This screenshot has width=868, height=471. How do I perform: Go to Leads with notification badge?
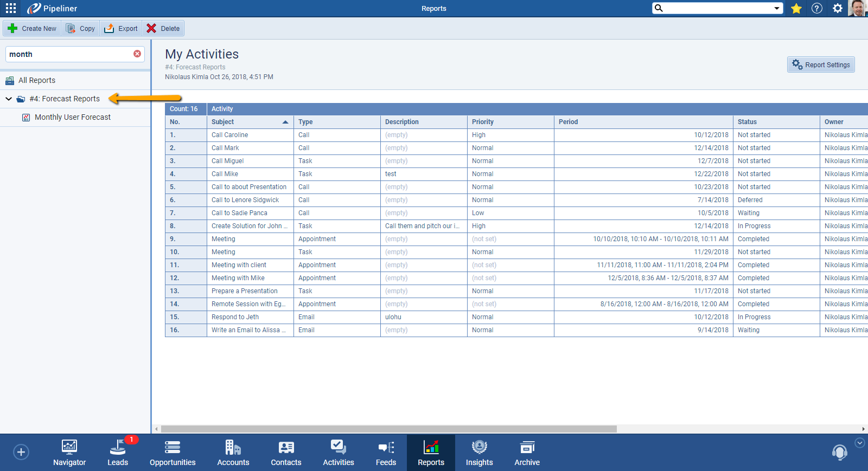tap(118, 453)
